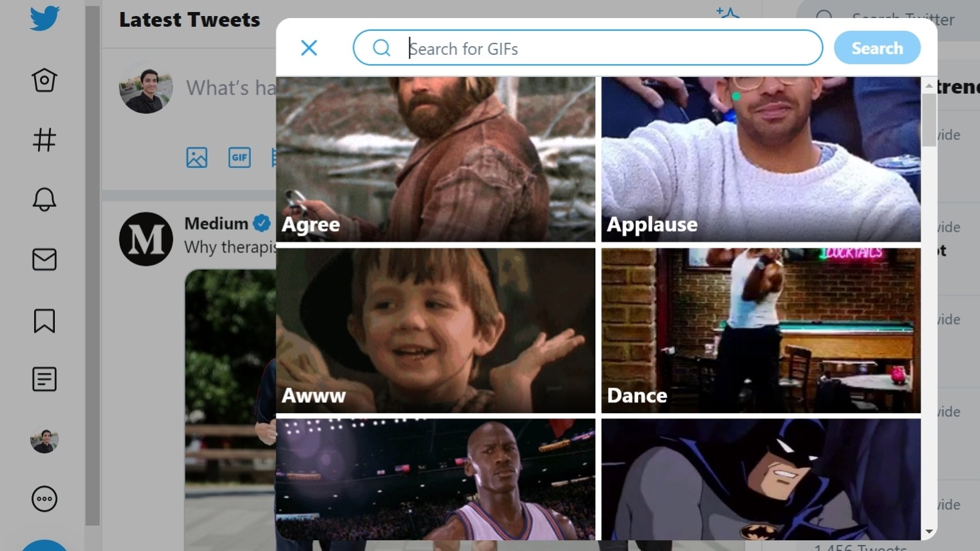Choose the Awww GIF category

[435, 329]
